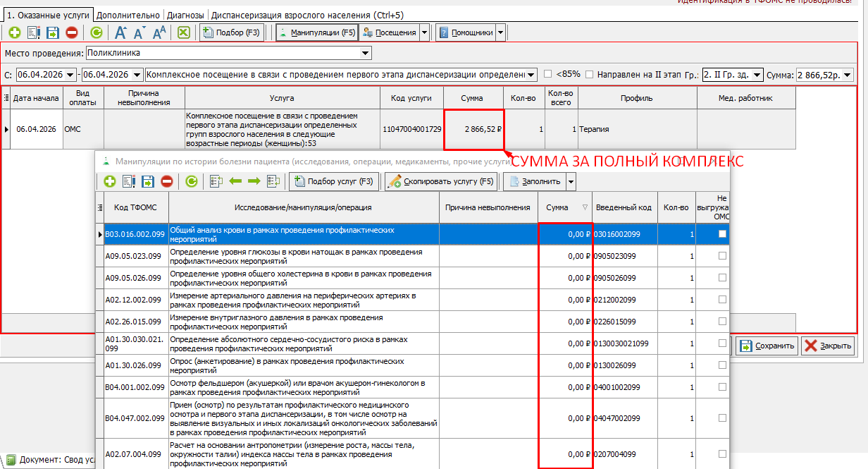This screenshot has width=868, height=469.
Task: Click the green left arrow in Манипуляции toolbar
Action: pyautogui.click(x=235, y=181)
